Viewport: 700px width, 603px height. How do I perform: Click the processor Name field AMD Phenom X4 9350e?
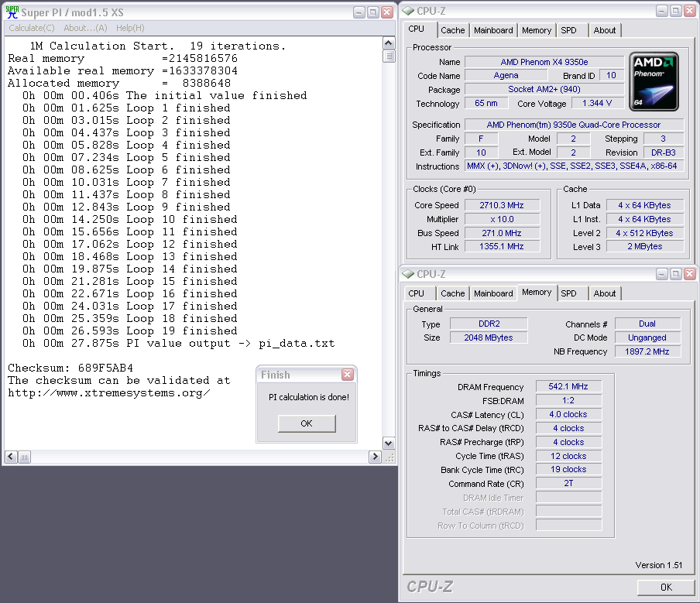(544, 62)
